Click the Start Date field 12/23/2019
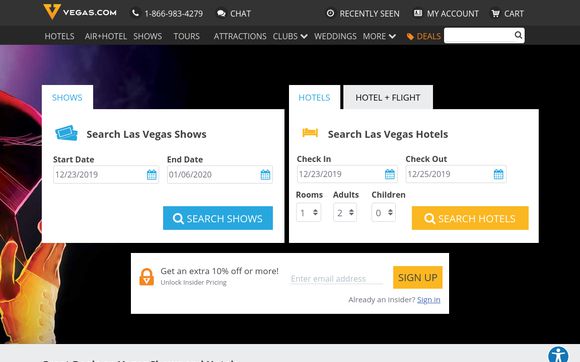 pos(106,175)
